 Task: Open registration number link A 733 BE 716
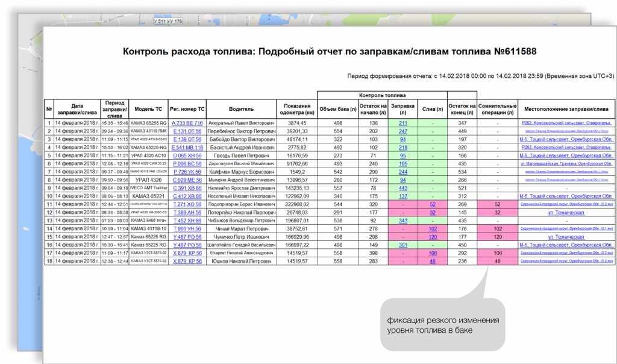click(187, 123)
